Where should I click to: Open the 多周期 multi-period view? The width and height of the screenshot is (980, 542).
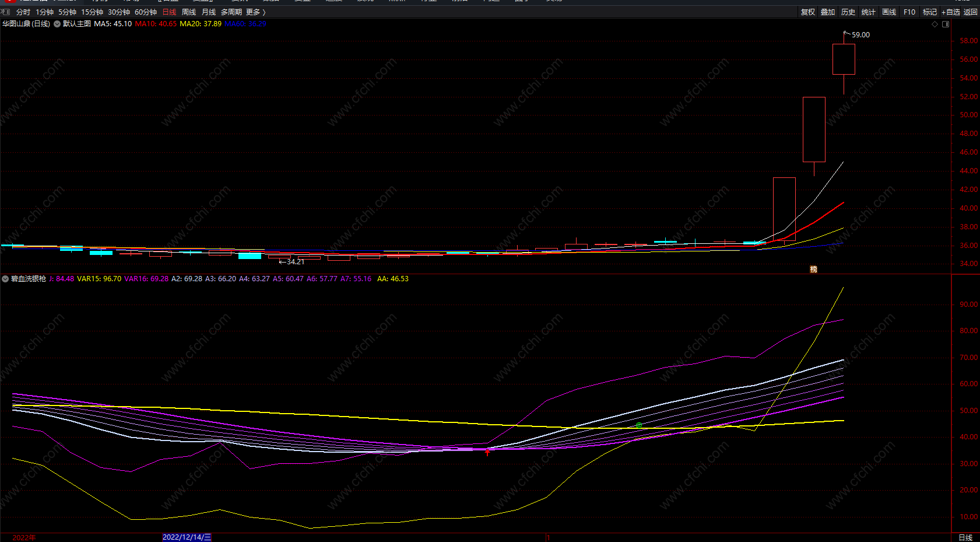pos(231,12)
